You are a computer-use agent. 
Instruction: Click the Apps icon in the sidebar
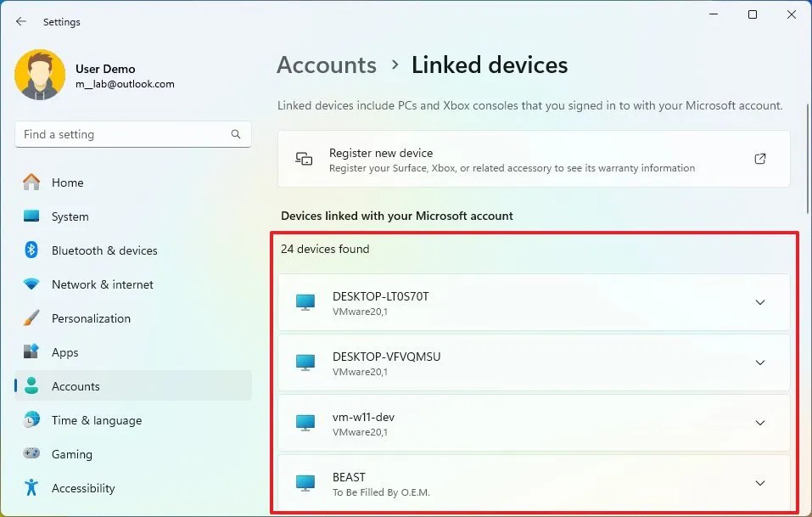pos(31,352)
